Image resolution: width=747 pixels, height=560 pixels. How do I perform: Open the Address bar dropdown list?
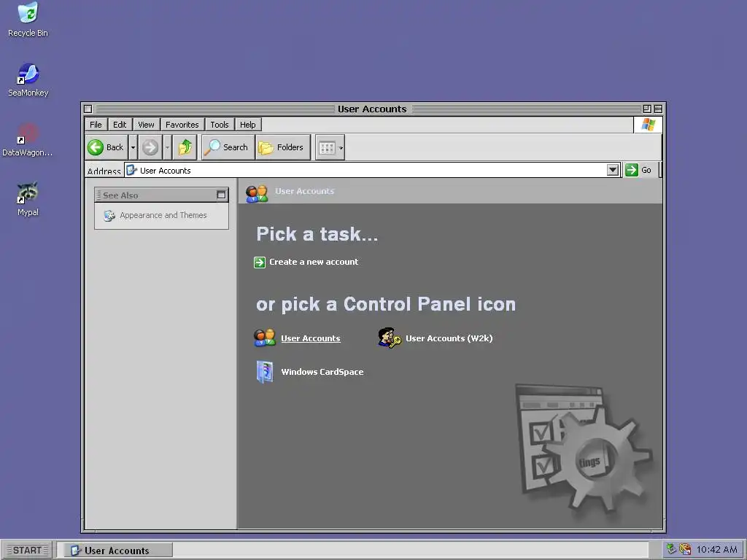[x=613, y=170]
